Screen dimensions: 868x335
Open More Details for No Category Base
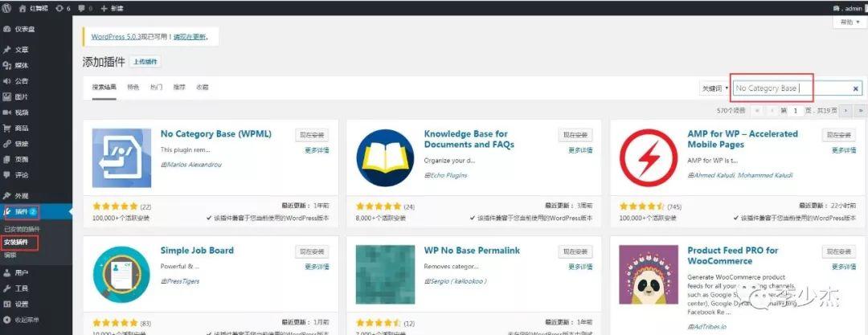[x=317, y=150]
